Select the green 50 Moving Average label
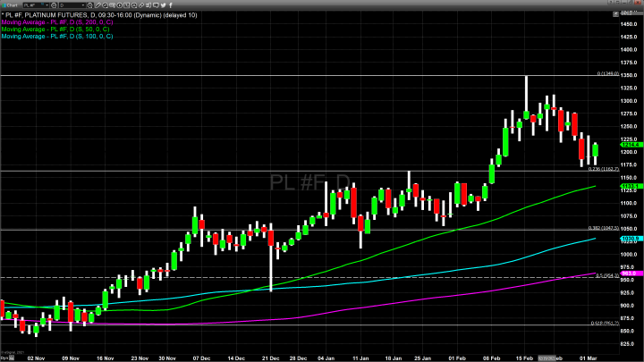The image size is (644, 362). 55,28
